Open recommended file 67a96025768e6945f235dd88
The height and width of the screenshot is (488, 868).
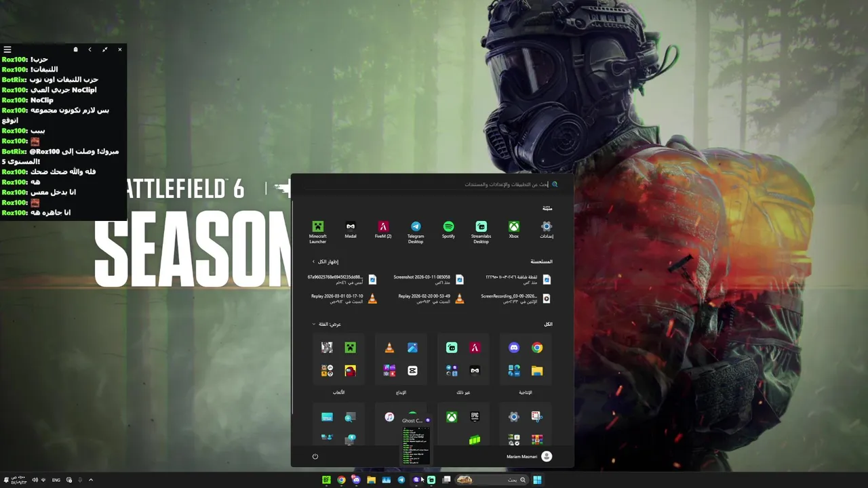click(x=341, y=279)
